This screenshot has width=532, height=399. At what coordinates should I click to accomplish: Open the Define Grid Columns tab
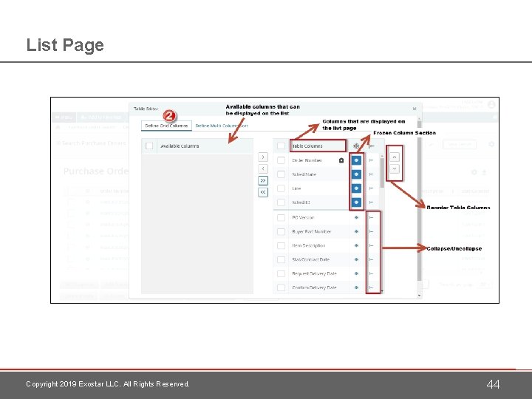pos(166,126)
